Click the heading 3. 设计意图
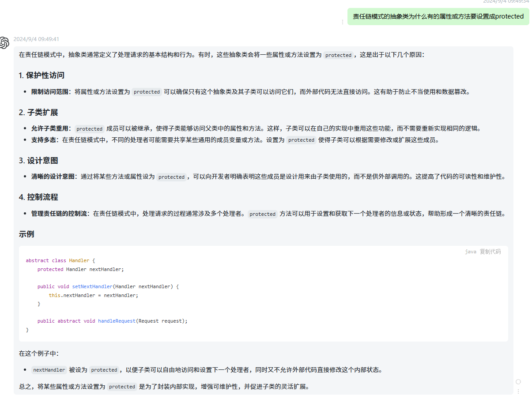This screenshot has width=532, height=395. pyautogui.click(x=38, y=161)
